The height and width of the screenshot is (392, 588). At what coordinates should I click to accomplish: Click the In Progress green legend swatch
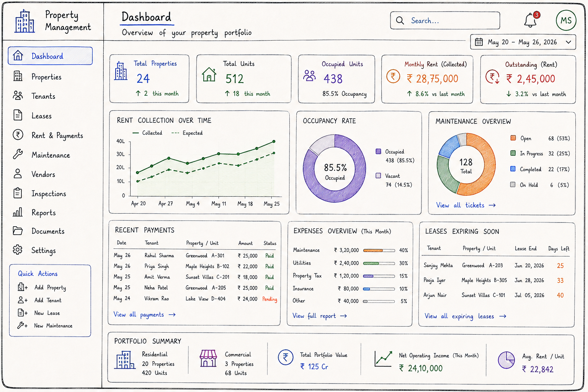tap(513, 153)
